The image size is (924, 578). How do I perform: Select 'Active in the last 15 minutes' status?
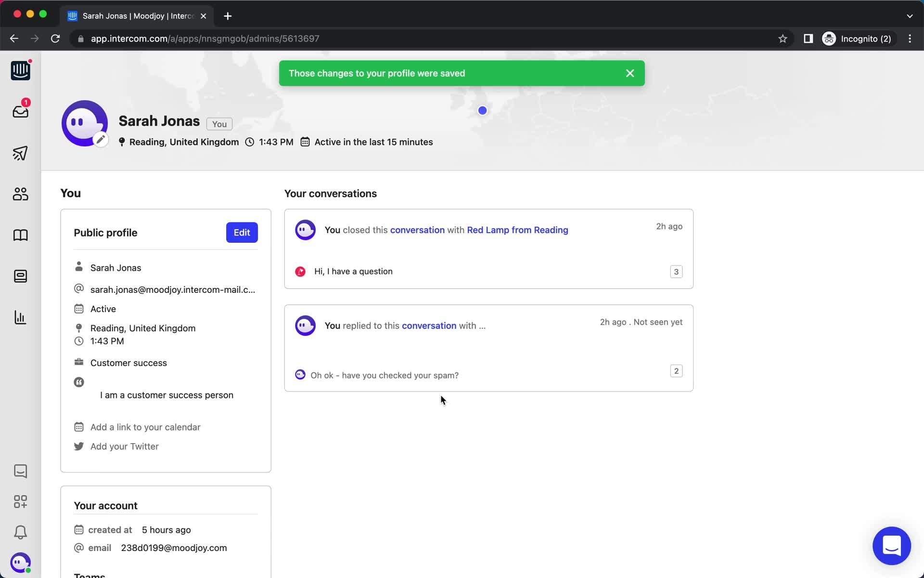pyautogui.click(x=373, y=142)
